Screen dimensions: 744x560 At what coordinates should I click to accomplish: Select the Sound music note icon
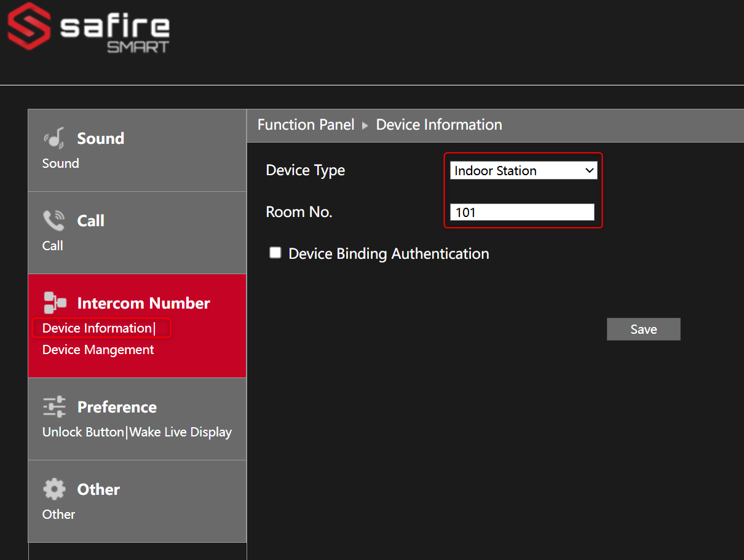point(54,138)
